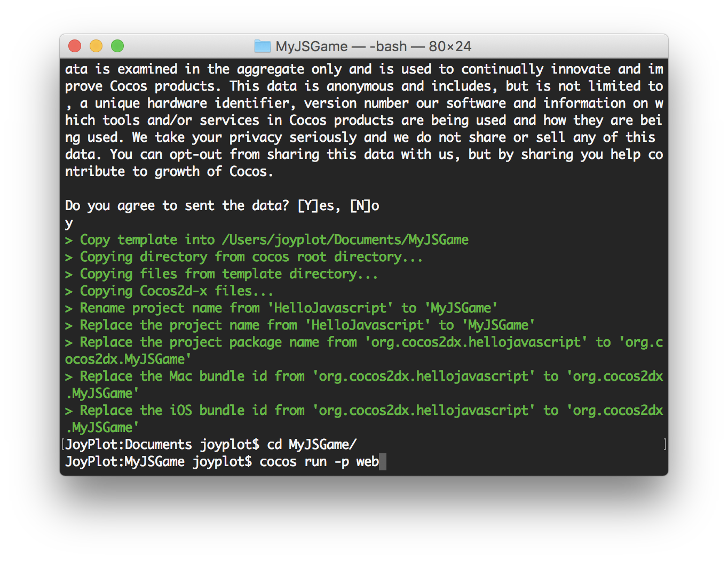This screenshot has width=728, height=561.
Task: Click the '[Y]es' option in the prompt
Action: (x=319, y=206)
